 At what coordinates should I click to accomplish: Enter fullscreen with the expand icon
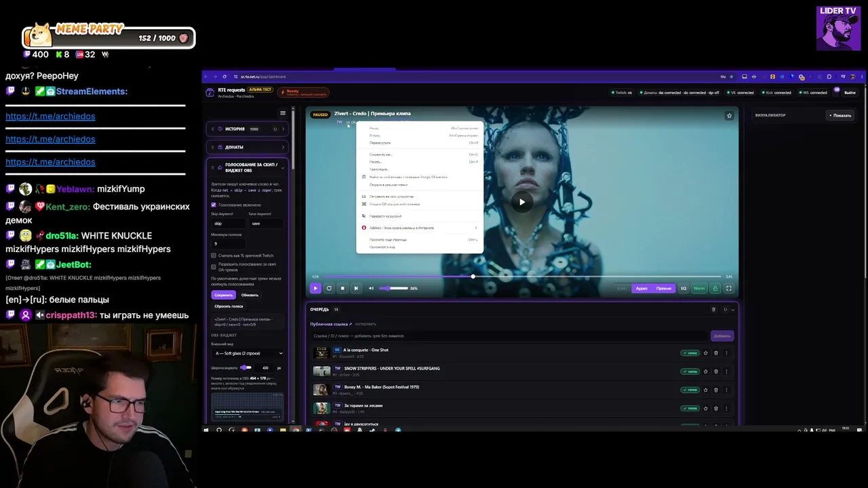click(x=729, y=288)
